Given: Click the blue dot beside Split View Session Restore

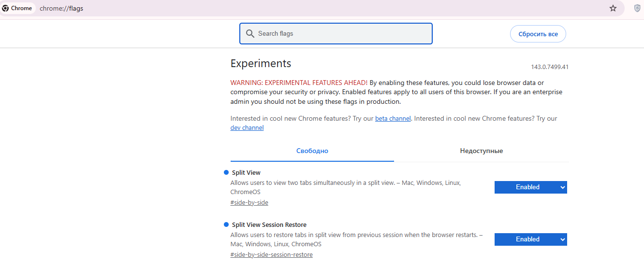Looking at the screenshot, I should [x=226, y=224].
